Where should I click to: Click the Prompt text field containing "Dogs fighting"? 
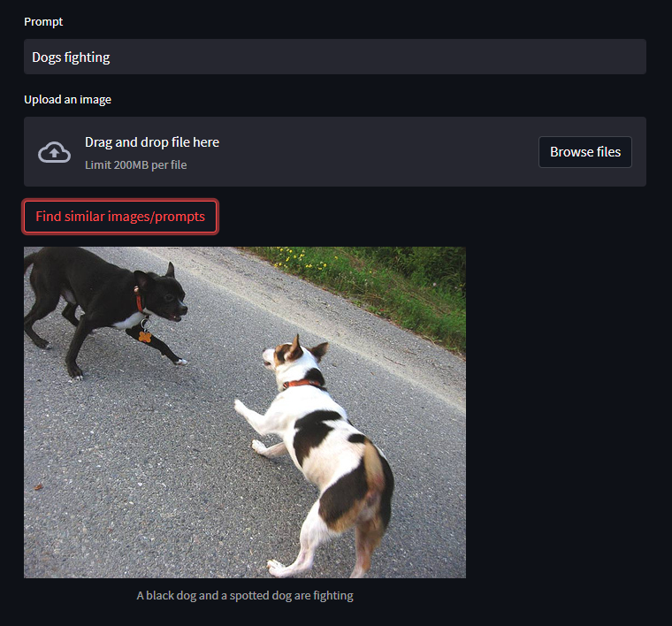click(335, 57)
